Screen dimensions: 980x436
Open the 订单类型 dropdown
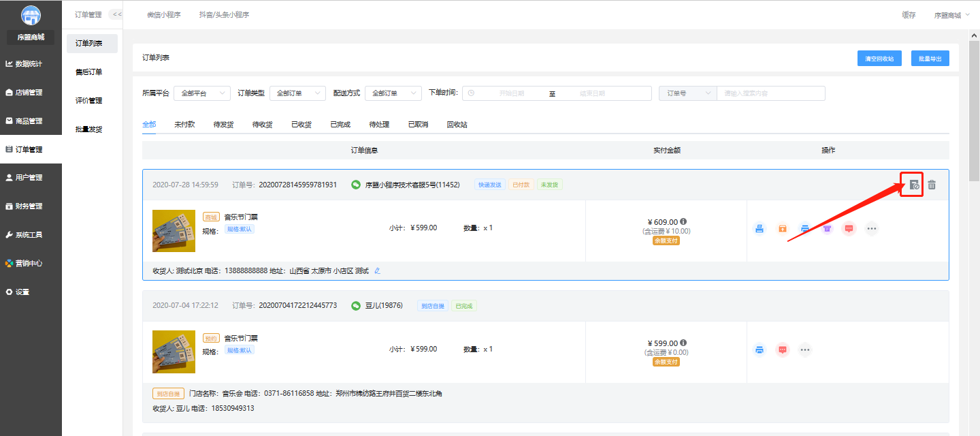coord(298,93)
